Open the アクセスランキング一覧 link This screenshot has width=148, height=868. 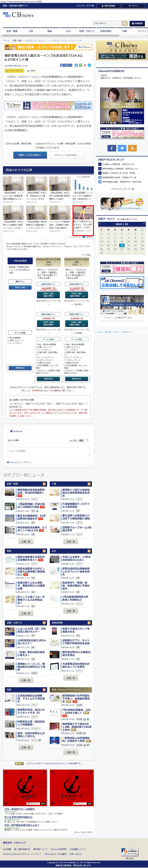click(122, 189)
